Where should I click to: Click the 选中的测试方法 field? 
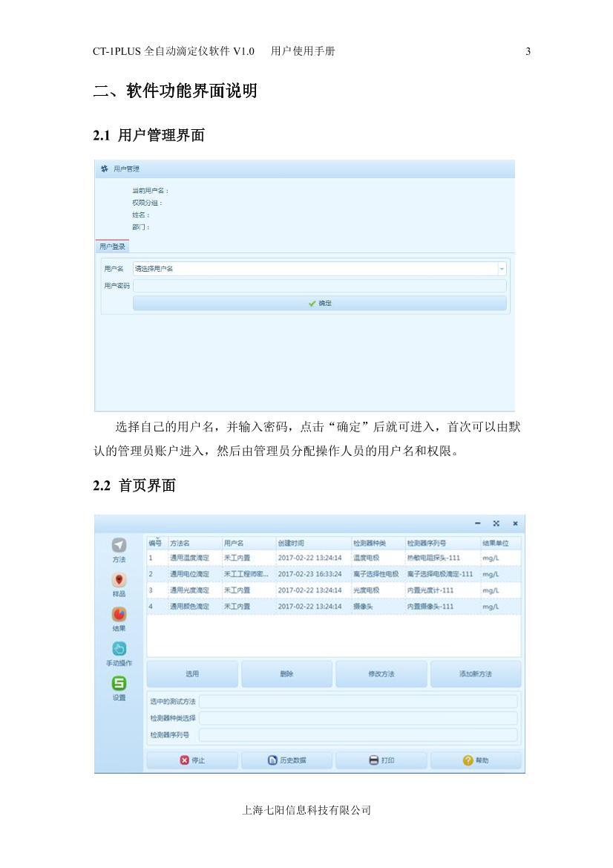click(358, 702)
